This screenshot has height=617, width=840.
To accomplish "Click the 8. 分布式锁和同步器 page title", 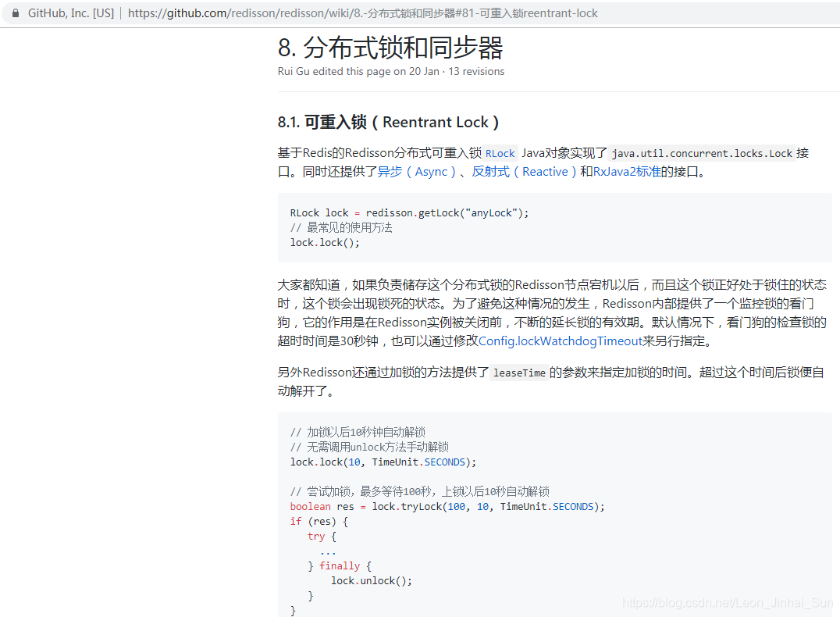I will click(x=390, y=48).
